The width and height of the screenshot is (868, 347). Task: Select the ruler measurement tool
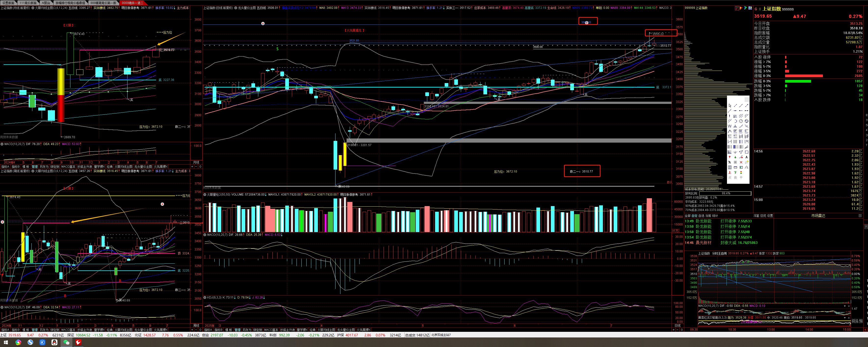[736, 167]
